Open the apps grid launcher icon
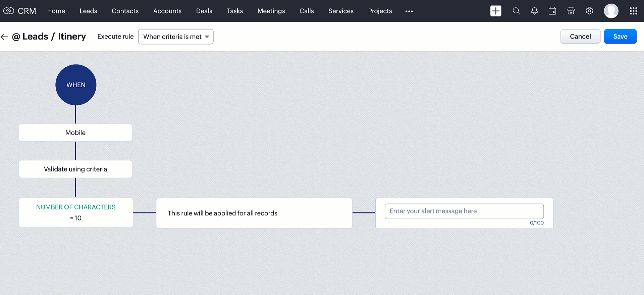Screen dimensions: 644x295 pyautogui.click(x=633, y=11)
